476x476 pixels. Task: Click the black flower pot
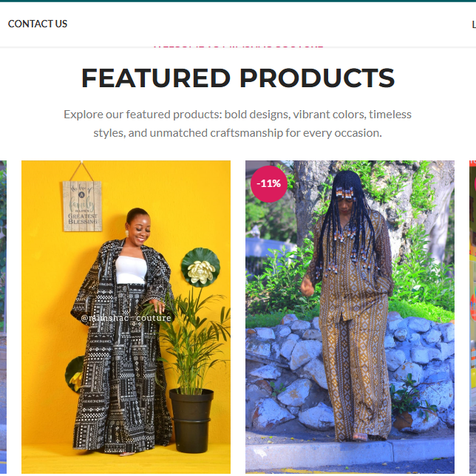point(191,421)
